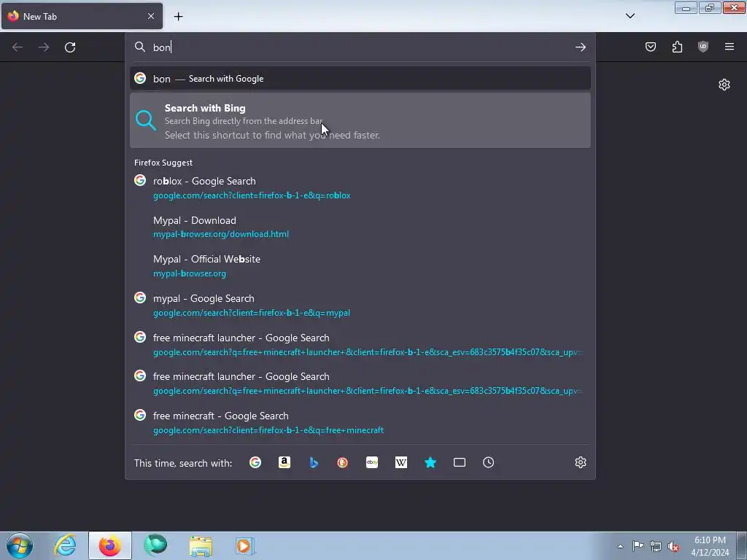Screen dimensions: 747x560
Task: Open a new tab with plus button
Action: (178, 16)
